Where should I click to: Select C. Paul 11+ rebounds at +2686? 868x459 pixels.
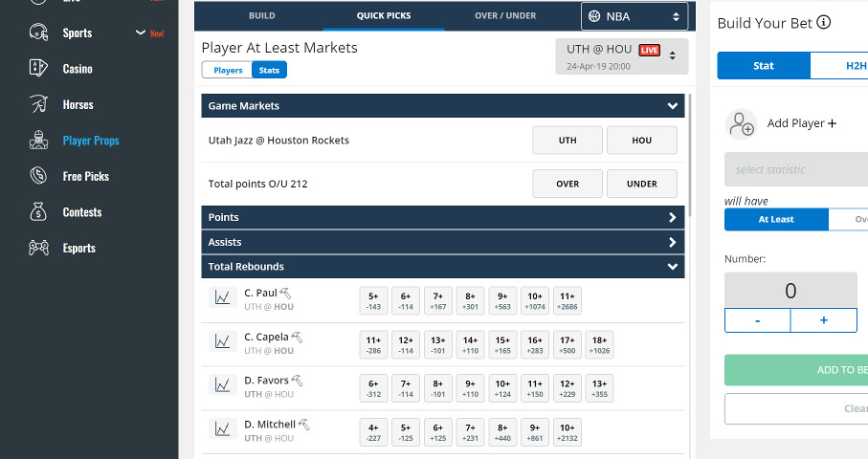[568, 301]
